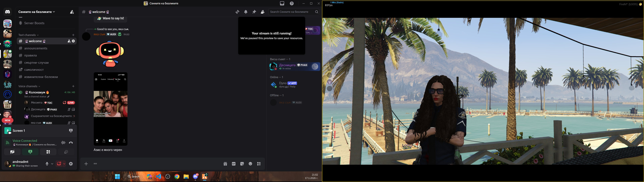This screenshot has width=644, height=182.
Task: Open the Сенките на безликите server dropdown
Action: click(37, 12)
